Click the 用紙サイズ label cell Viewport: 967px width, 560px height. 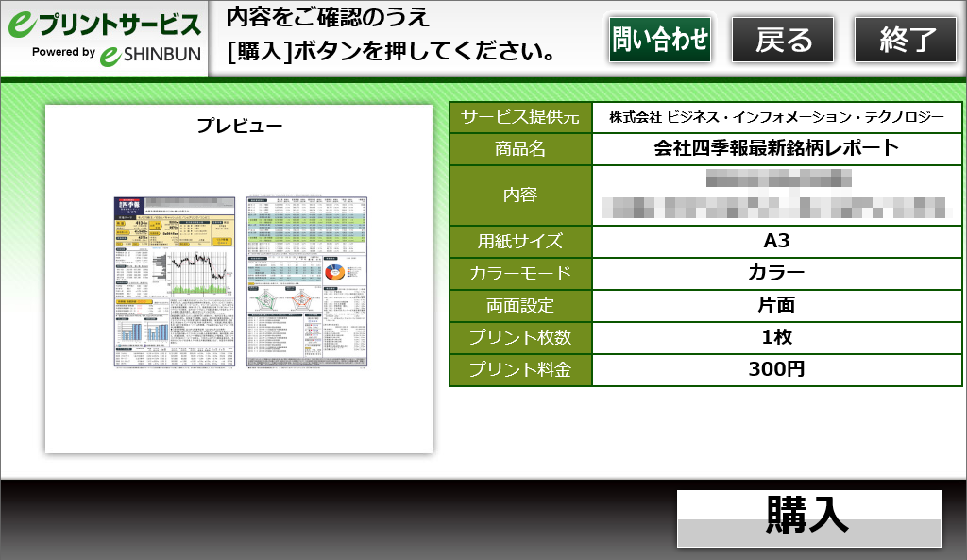[x=520, y=241]
